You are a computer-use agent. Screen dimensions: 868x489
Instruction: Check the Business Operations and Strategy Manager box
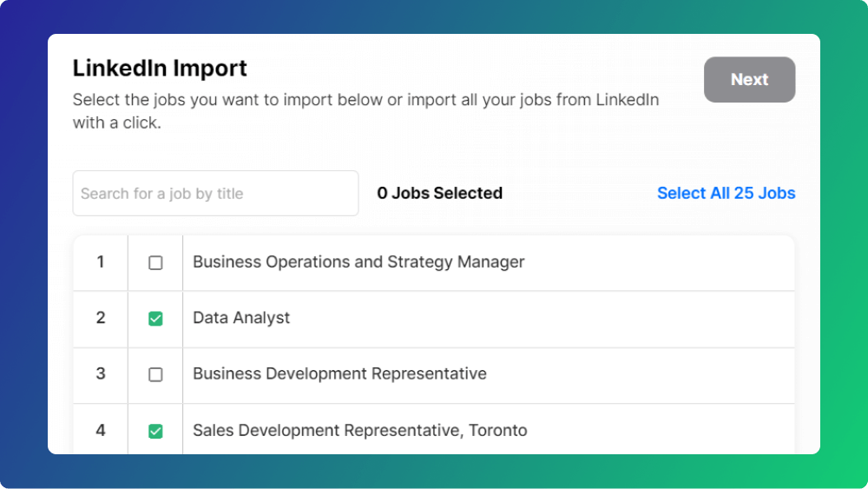click(155, 262)
